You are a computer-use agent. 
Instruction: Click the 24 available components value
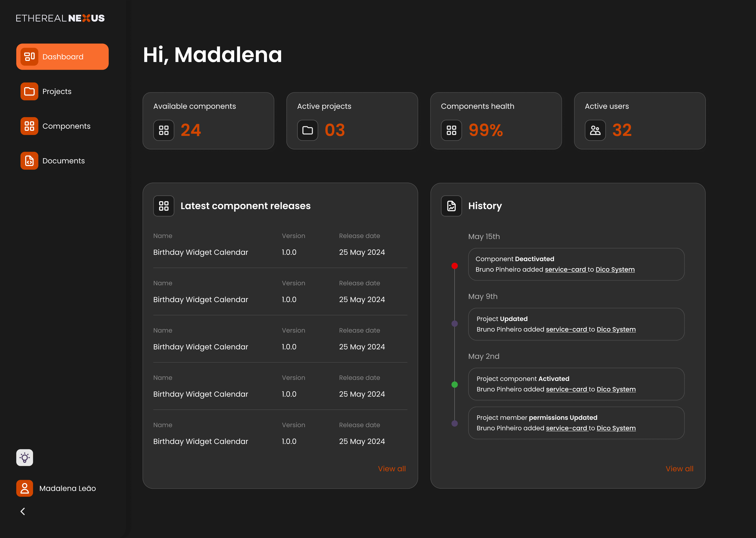tap(191, 130)
